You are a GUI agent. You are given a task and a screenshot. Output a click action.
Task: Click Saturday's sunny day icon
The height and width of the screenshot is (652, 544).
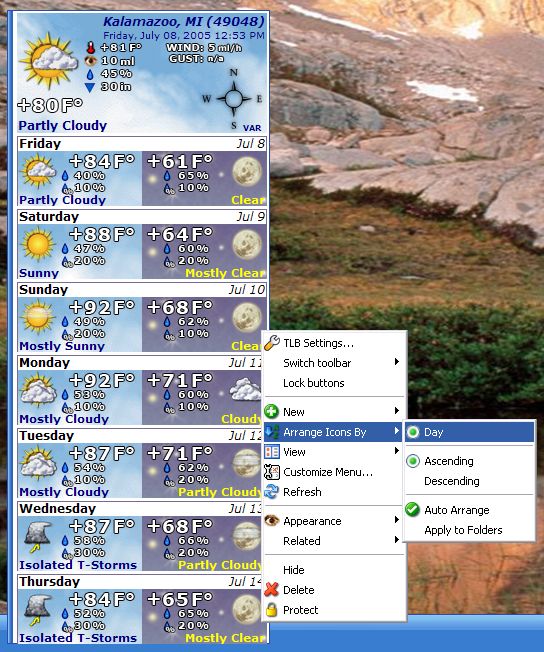coord(38,244)
